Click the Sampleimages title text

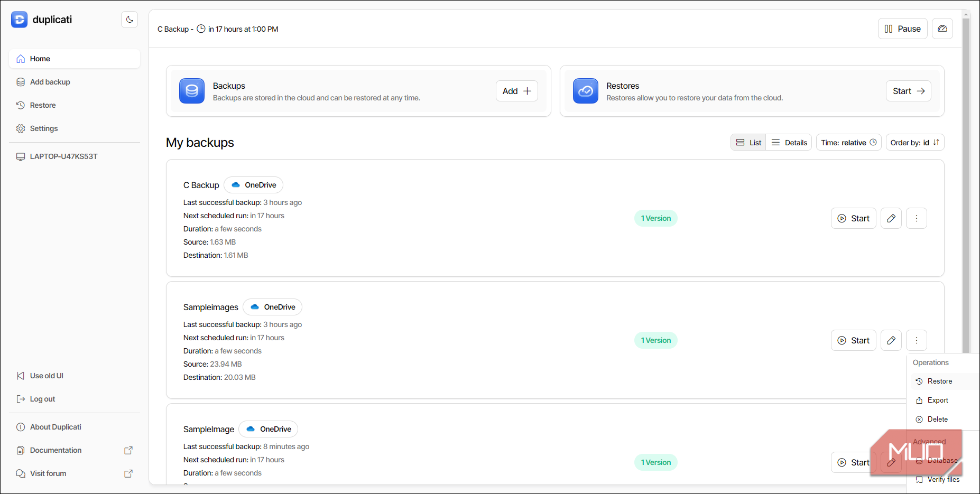pyautogui.click(x=211, y=307)
